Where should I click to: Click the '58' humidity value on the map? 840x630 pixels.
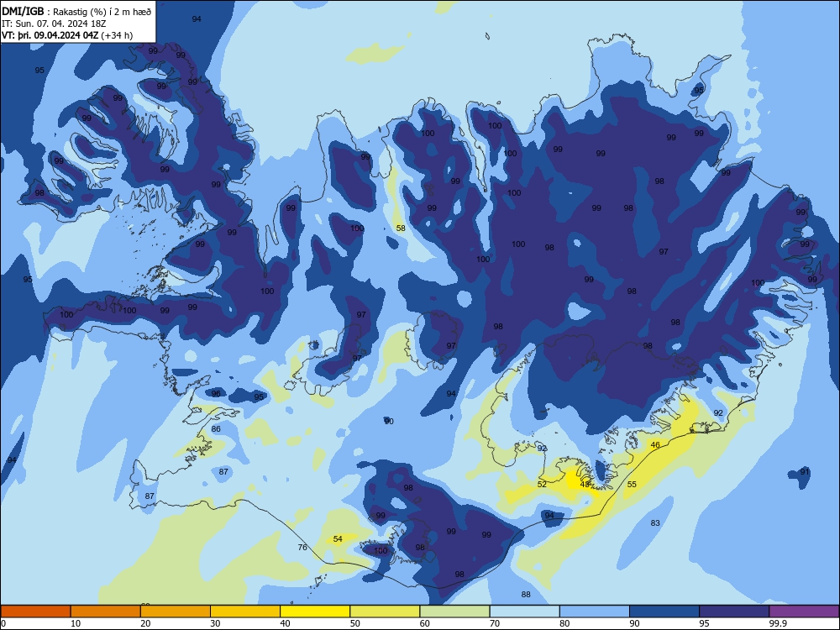(401, 228)
